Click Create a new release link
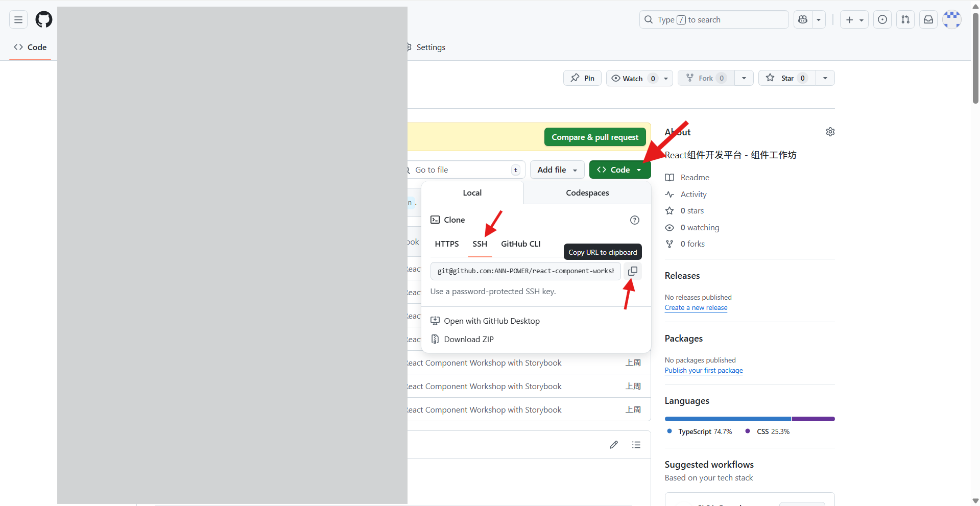The height and width of the screenshot is (506, 980). (x=696, y=307)
